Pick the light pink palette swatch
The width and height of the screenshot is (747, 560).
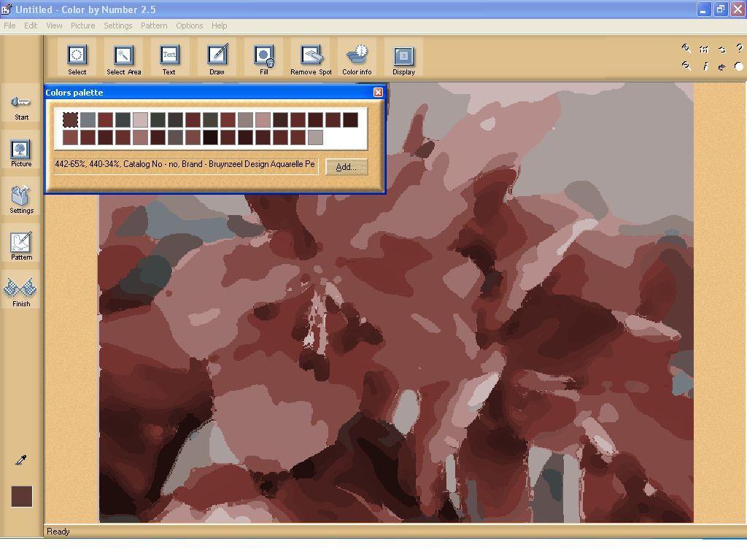pyautogui.click(x=140, y=120)
